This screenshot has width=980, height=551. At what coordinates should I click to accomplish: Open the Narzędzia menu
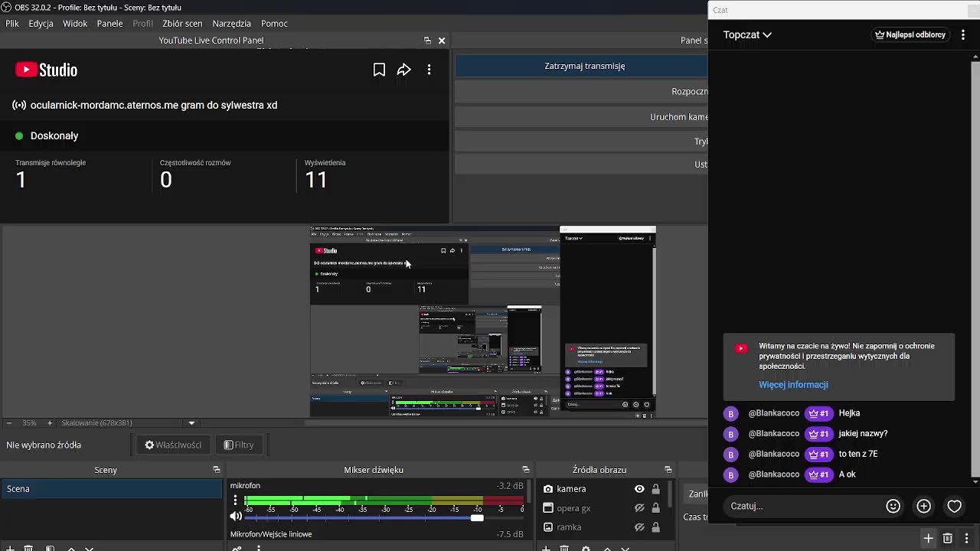coord(232,24)
